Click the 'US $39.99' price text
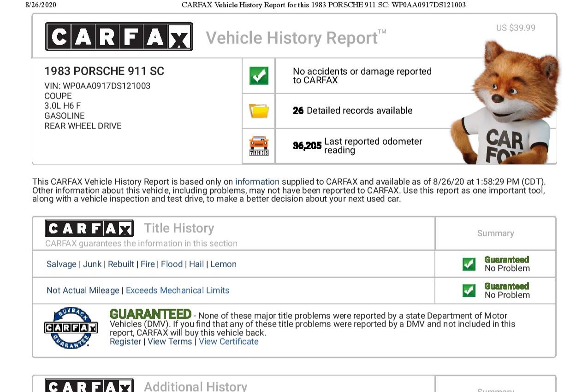588x392 pixels. pos(516,28)
